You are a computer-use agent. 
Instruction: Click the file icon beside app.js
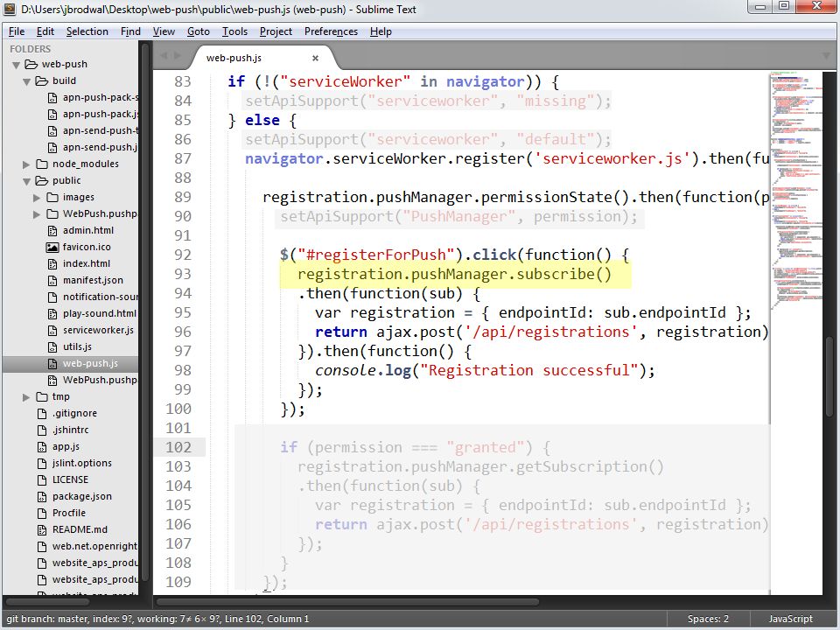(x=42, y=446)
